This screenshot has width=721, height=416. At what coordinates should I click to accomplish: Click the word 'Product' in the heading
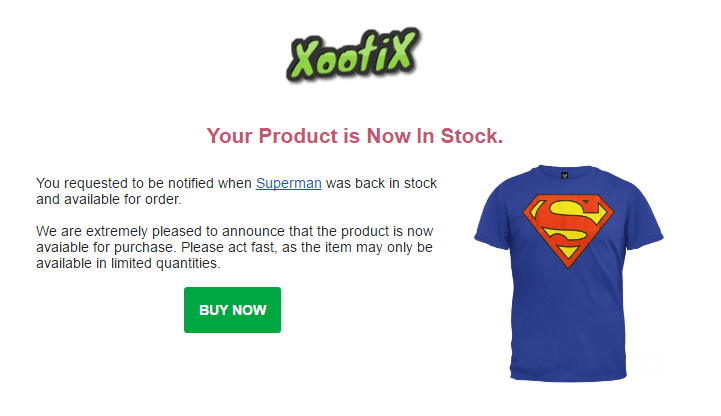298,136
